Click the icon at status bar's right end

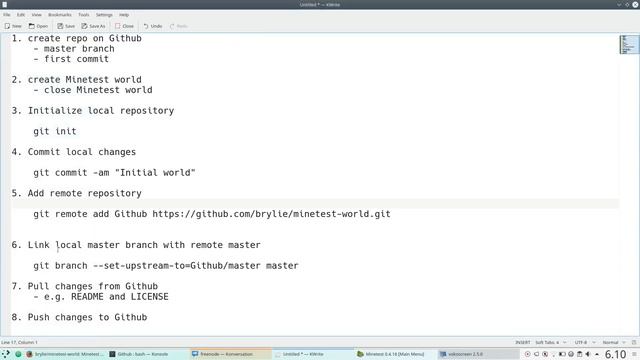[634, 342]
